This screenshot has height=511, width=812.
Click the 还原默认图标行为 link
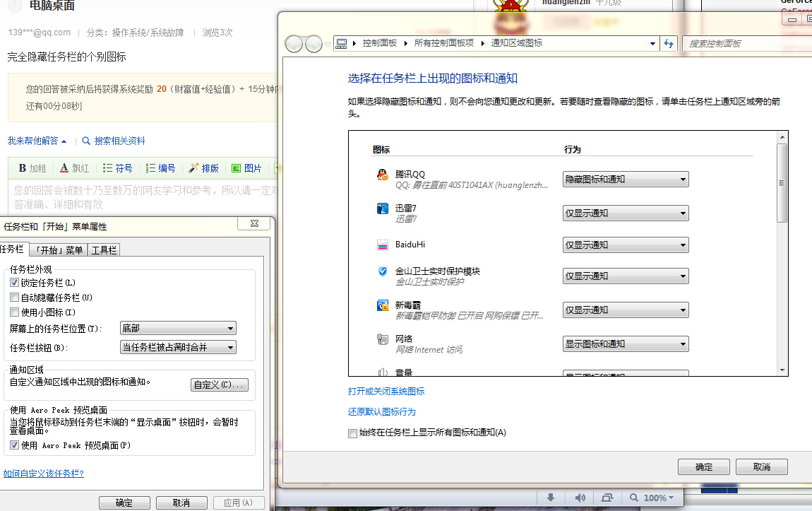382,412
